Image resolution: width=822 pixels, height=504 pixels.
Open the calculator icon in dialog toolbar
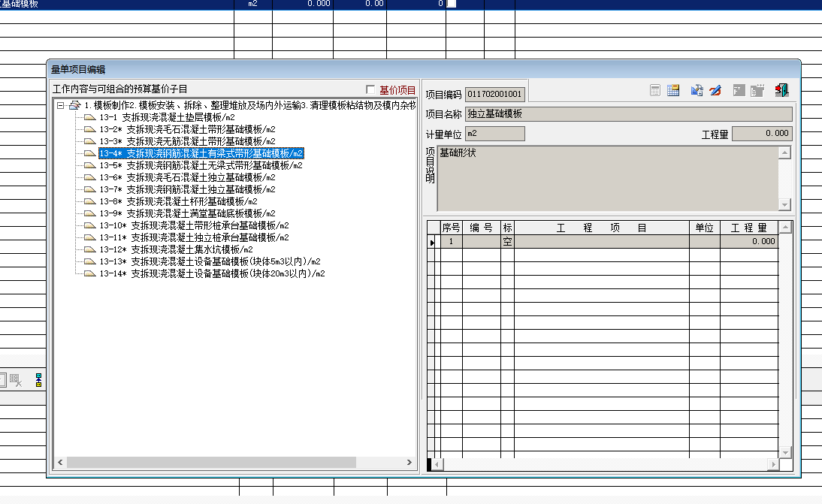654,90
